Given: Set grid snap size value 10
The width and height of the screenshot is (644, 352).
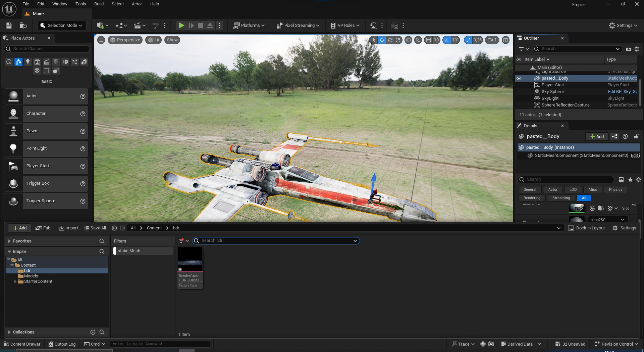Looking at the screenshot, I should click(x=436, y=40).
